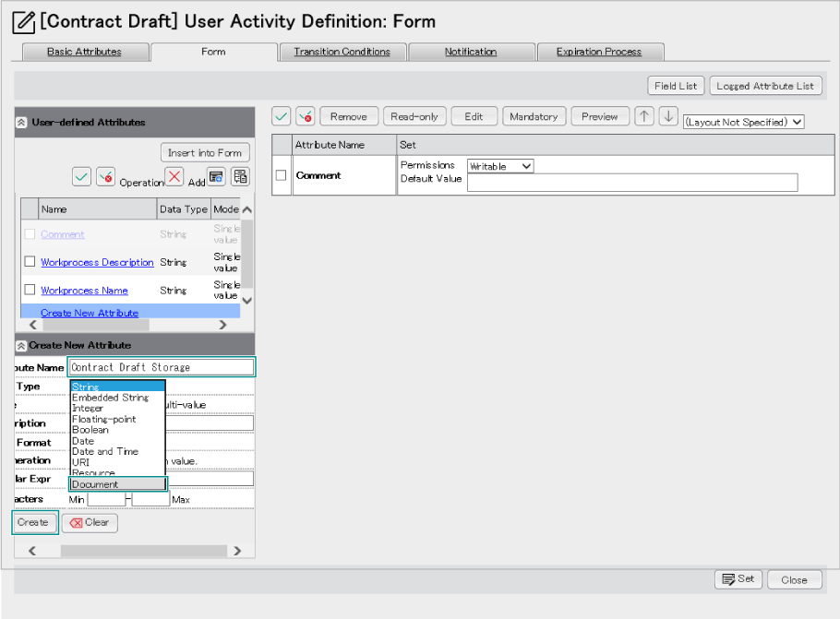
Task: Click the Default Value input field
Action: point(632,183)
